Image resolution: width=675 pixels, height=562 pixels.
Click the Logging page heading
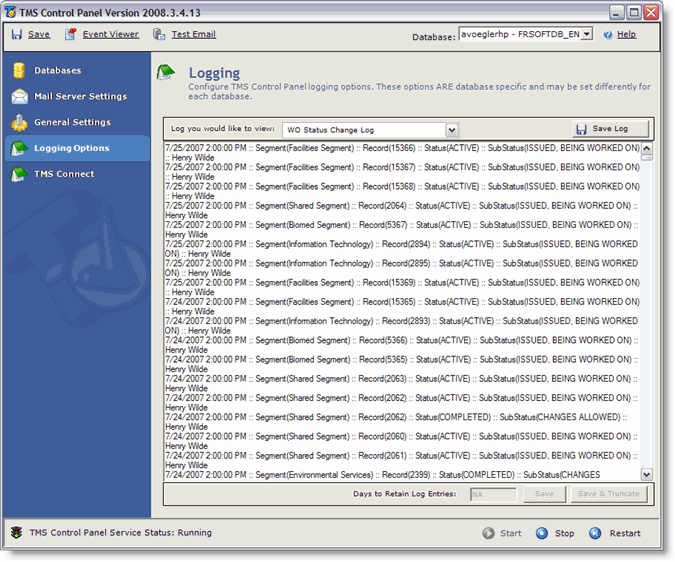click(x=214, y=73)
